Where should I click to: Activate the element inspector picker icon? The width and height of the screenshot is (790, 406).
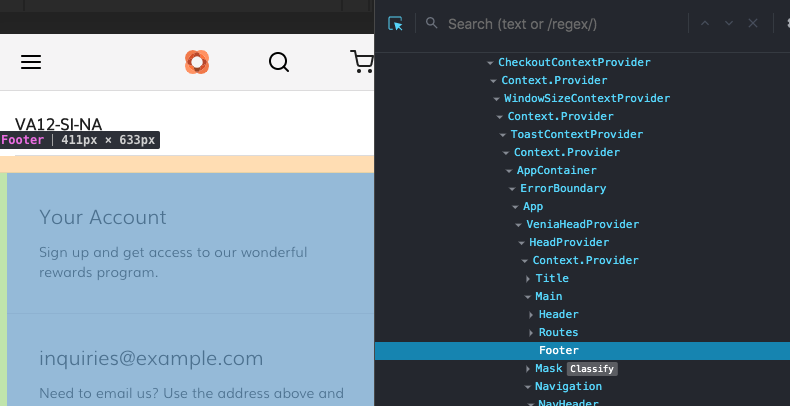coord(396,24)
